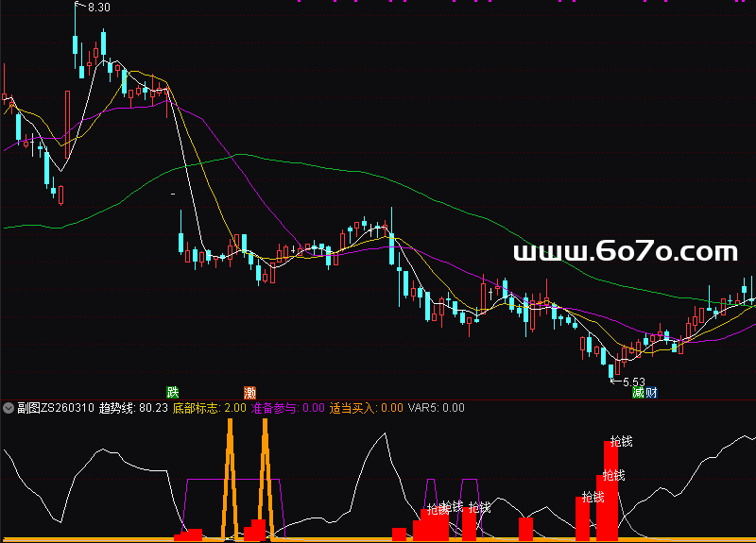The image size is (756, 543).
Task: Click the orange 激 signal marker
Action: pos(250,392)
